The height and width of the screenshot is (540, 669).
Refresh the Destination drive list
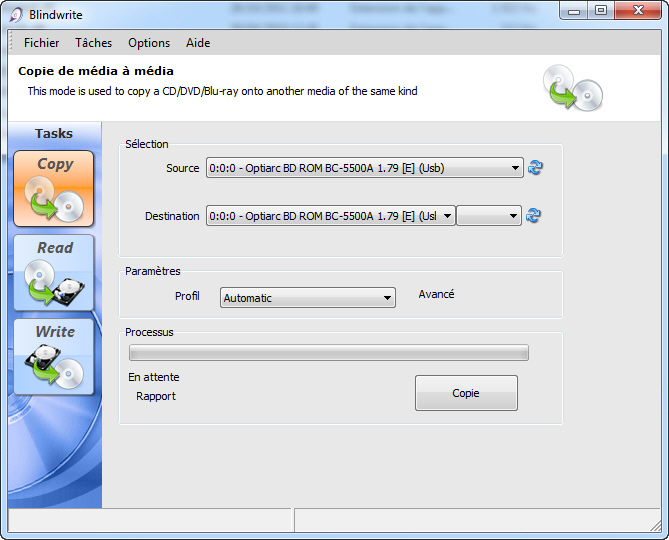click(x=533, y=215)
